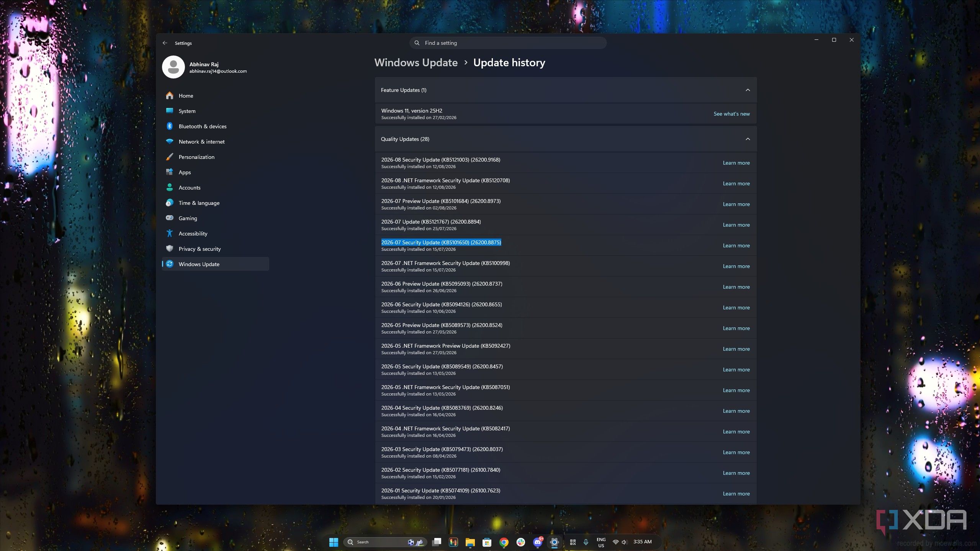
Task: Learn more about KB5087051 .NET update
Action: [736, 390]
